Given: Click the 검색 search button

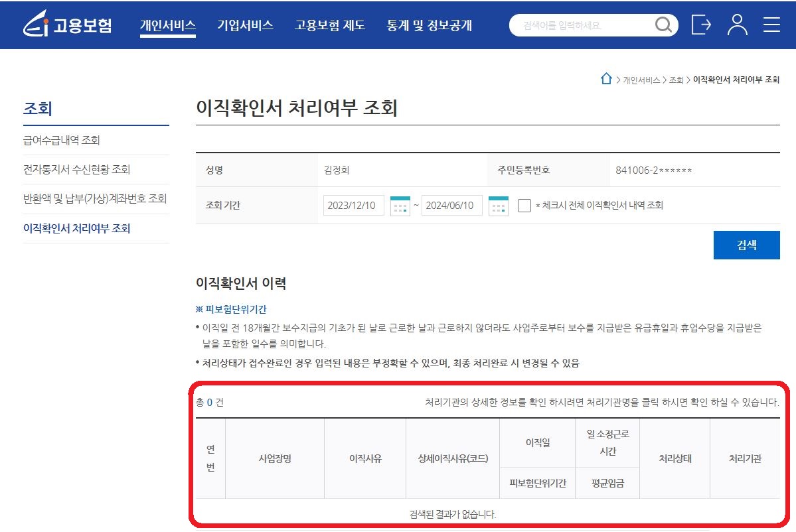Looking at the screenshot, I should click(746, 245).
